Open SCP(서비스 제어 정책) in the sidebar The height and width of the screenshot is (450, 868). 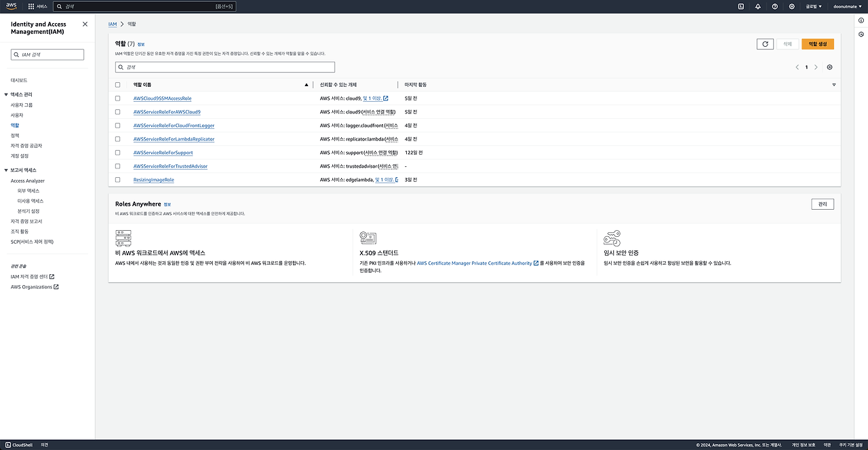click(x=32, y=242)
